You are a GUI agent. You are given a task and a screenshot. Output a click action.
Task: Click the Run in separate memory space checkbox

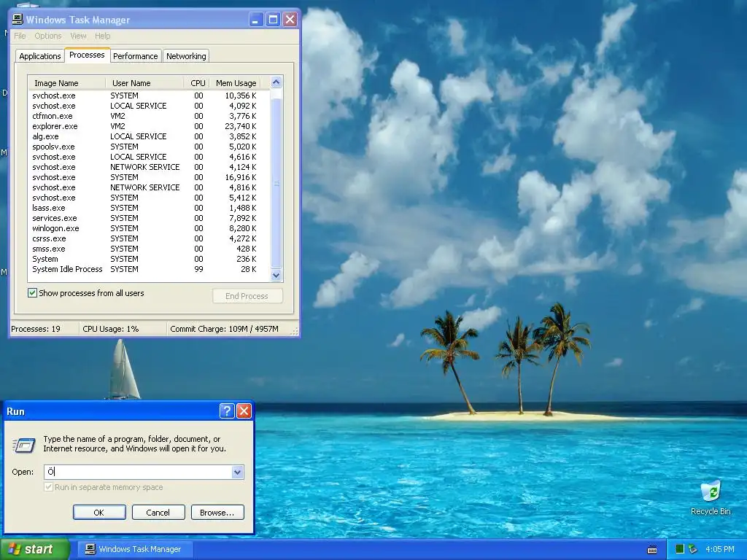point(48,487)
